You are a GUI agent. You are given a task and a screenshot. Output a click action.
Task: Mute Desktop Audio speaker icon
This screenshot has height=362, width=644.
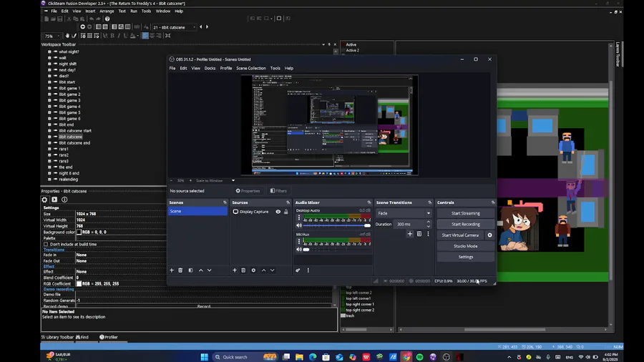299,225
